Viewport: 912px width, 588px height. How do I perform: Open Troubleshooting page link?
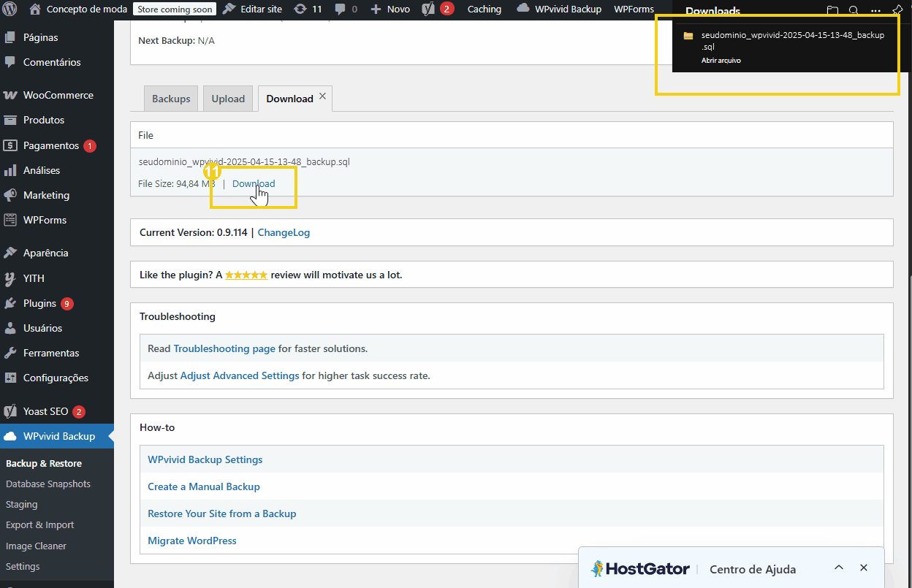click(x=224, y=348)
